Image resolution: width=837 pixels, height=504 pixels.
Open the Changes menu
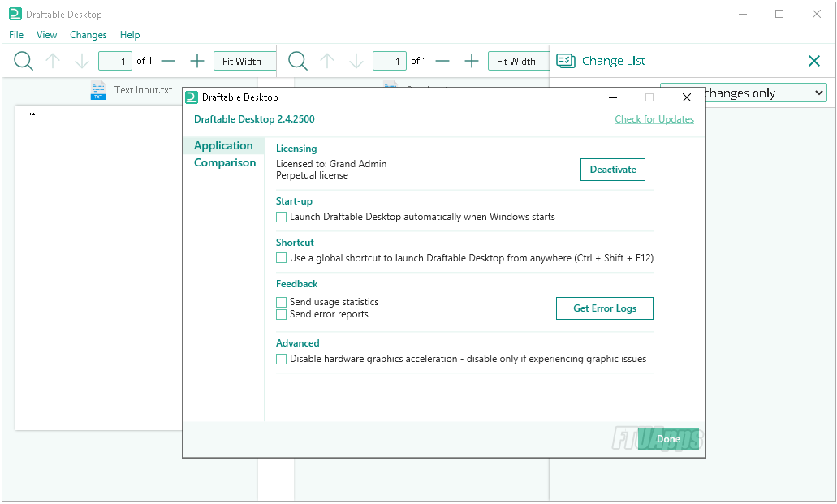coord(88,35)
